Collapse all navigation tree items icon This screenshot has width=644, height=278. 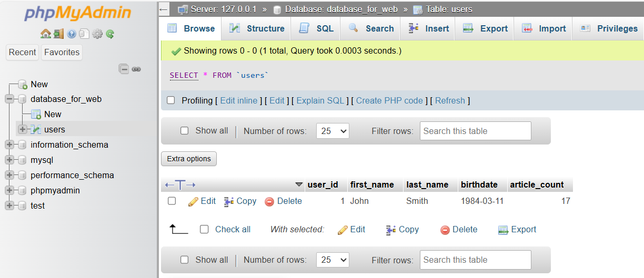[x=124, y=69]
